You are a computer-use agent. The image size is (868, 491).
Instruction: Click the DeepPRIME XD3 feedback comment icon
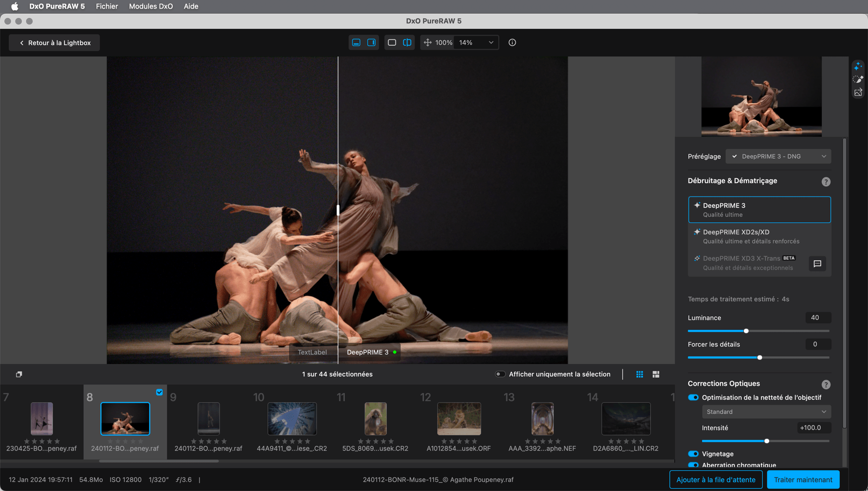coord(817,263)
